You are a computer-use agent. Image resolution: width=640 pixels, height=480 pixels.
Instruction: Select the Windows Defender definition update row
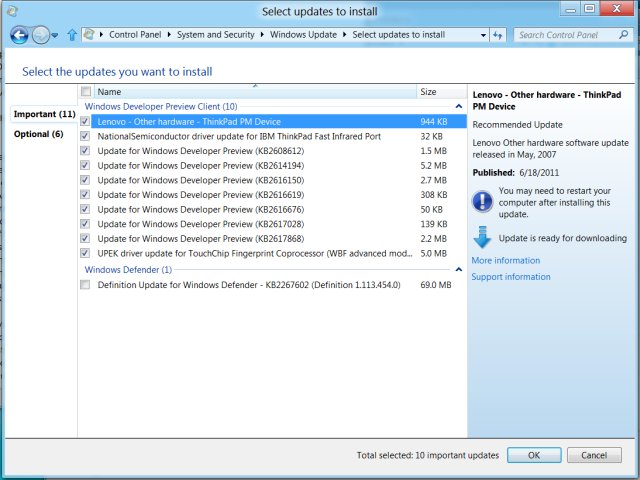279,285
